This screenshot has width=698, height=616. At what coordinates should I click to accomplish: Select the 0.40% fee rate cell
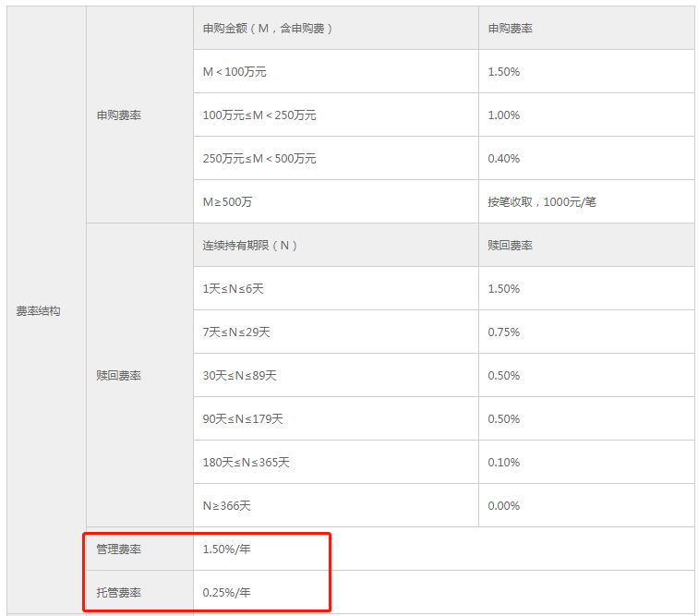(x=504, y=159)
